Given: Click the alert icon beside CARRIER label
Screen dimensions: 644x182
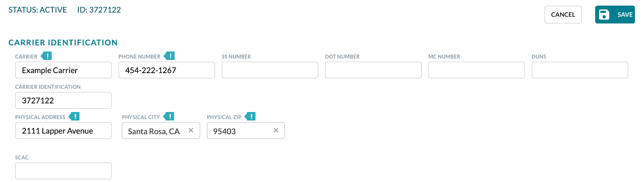Looking at the screenshot, I should click(x=46, y=56).
